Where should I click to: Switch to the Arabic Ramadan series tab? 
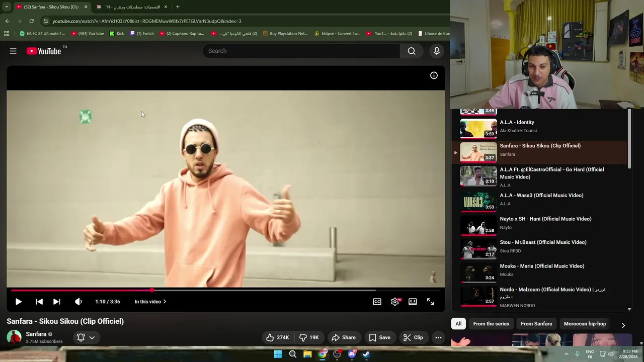(x=133, y=7)
